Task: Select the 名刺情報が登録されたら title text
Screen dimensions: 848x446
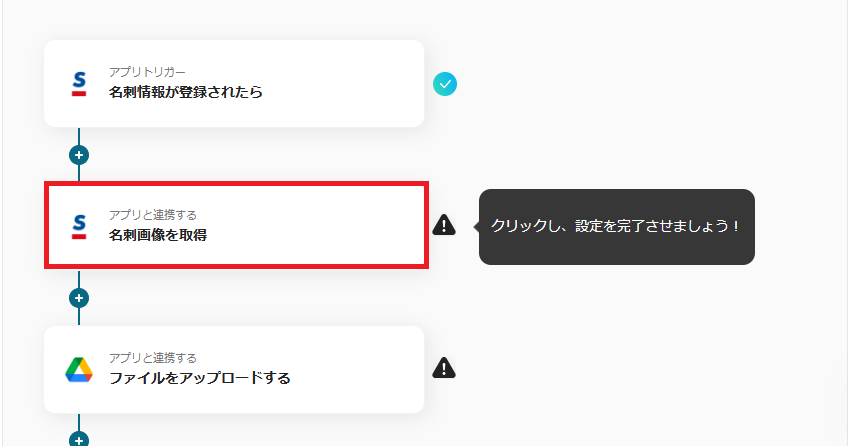Action: 185,93
